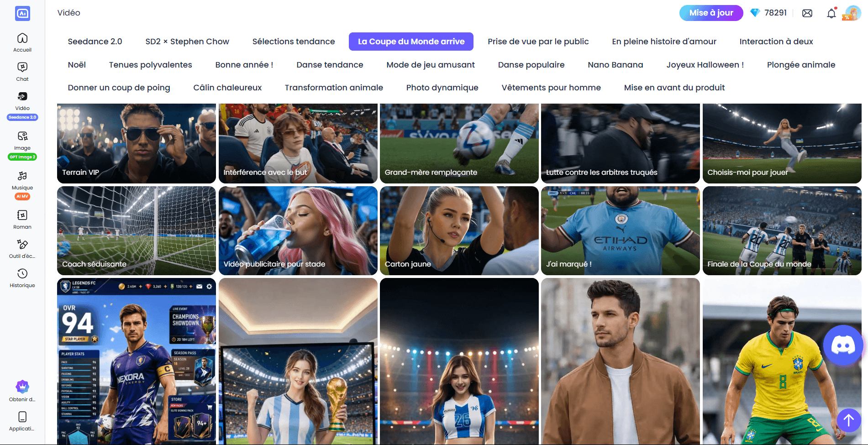The width and height of the screenshot is (868, 445).
Task: Switch to Interaction à deux tab
Action: pos(776,42)
